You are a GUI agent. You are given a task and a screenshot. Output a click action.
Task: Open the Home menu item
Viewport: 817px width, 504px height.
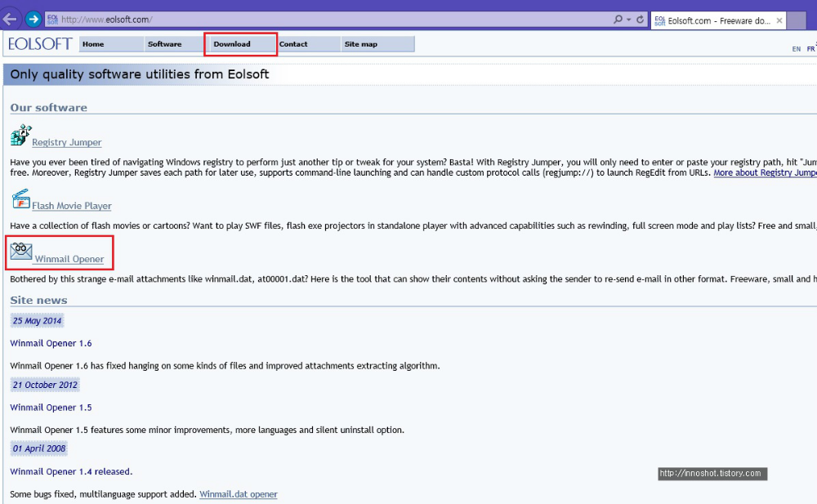point(110,44)
